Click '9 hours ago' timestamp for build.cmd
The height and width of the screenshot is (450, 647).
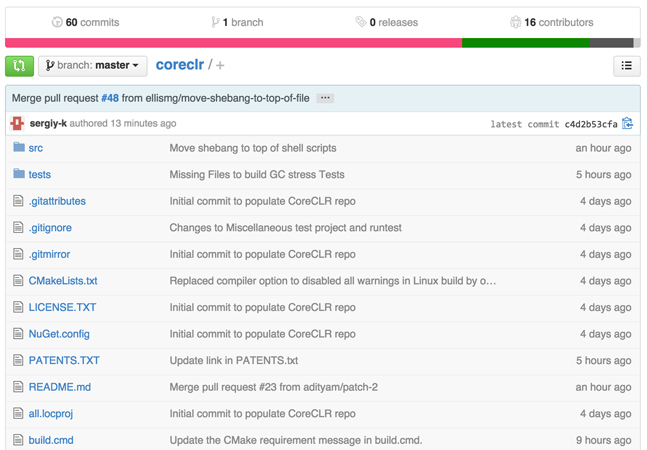604,441
